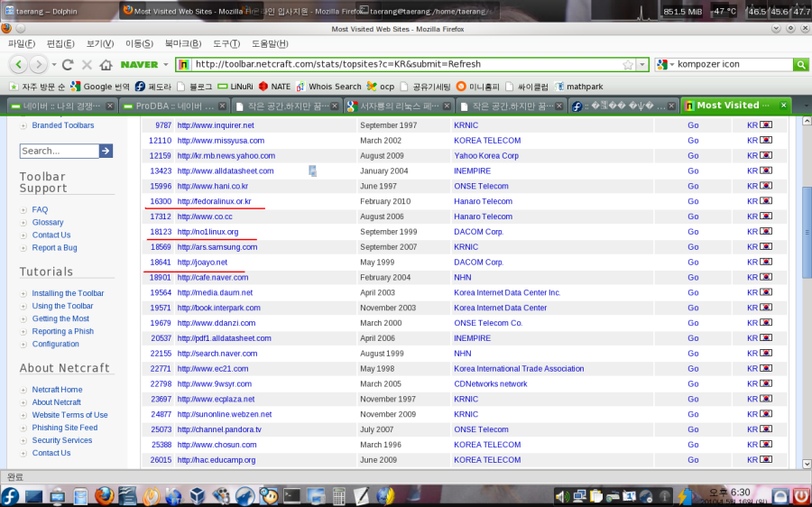Click the NAVER toolbar logo
Image resolution: width=812 pixels, height=507 pixels.
(x=139, y=65)
